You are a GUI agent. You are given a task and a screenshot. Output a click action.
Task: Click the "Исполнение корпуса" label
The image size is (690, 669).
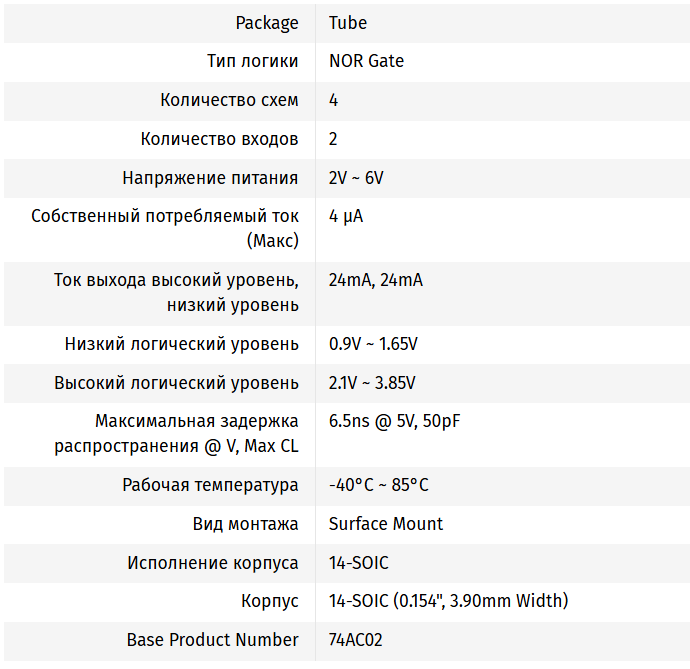point(212,563)
